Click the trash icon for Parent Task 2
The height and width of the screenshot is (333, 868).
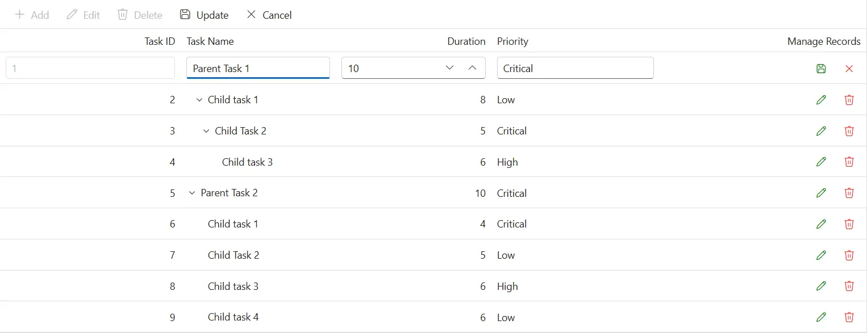pos(849,193)
